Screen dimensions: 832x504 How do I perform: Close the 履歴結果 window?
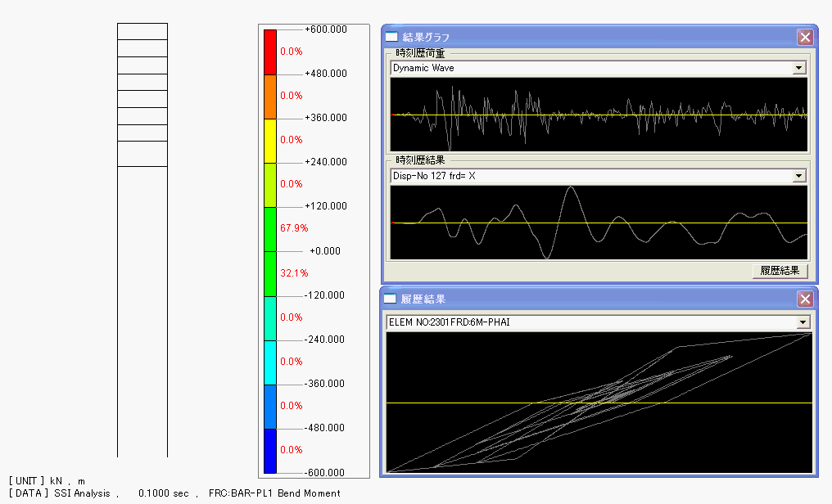805,299
